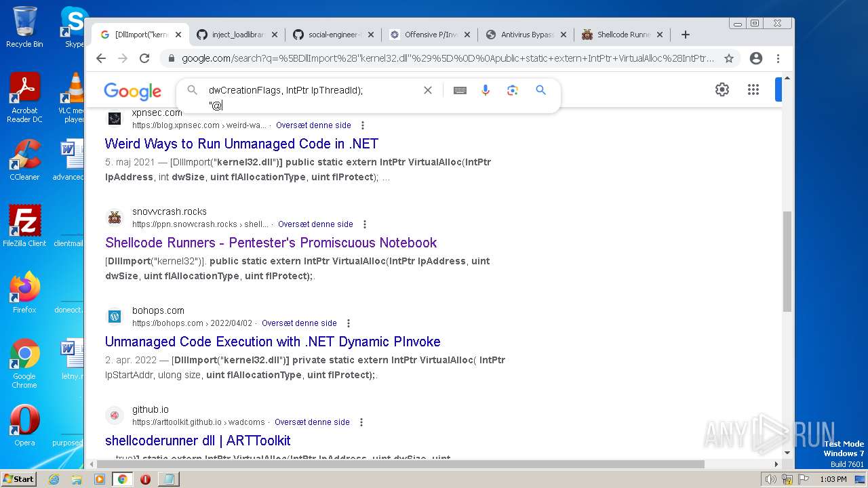The height and width of the screenshot is (488, 868).
Task: Open FileZilla Client desktop shortcut
Action: 24,226
